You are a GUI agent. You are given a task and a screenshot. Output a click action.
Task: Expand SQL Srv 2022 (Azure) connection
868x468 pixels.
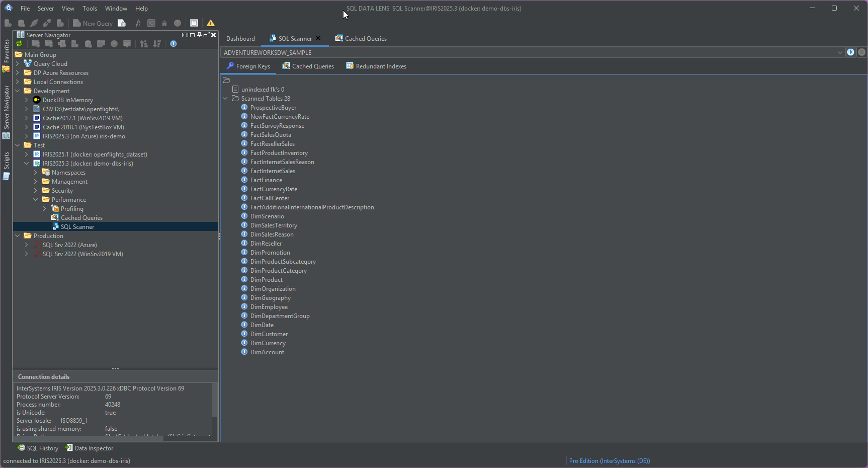pos(27,245)
